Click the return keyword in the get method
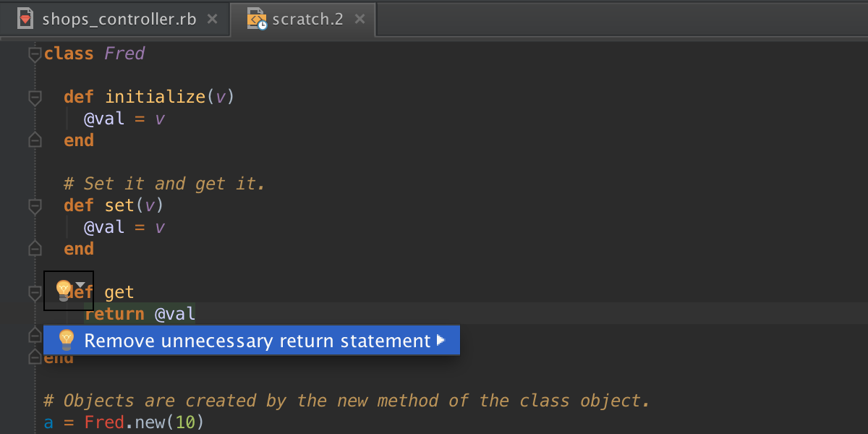The height and width of the screenshot is (434, 868). 114,314
